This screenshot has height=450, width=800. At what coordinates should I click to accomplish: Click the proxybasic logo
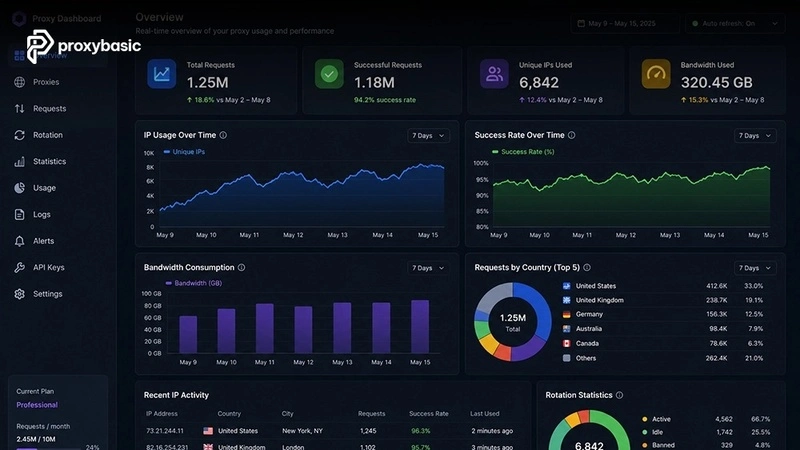pos(84,46)
